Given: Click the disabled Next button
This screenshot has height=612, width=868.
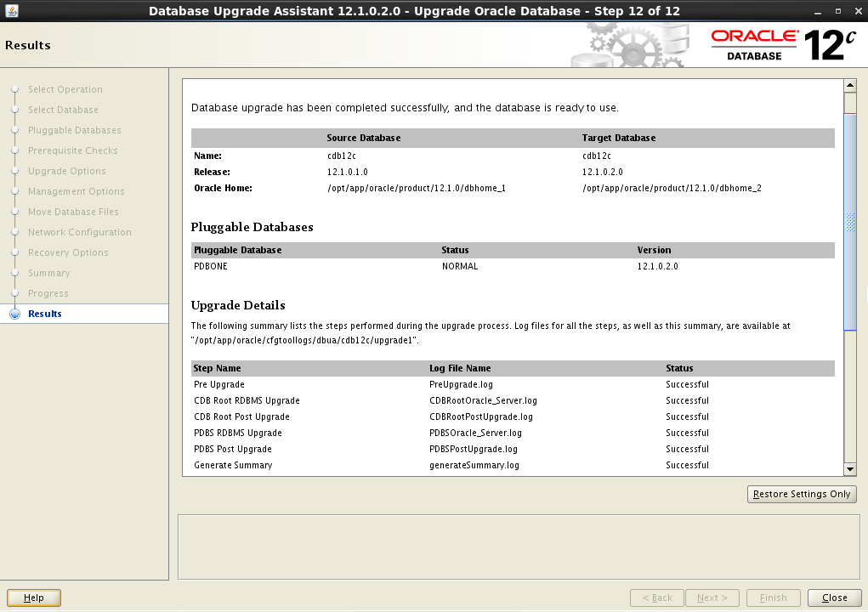Looking at the screenshot, I should point(712,598).
